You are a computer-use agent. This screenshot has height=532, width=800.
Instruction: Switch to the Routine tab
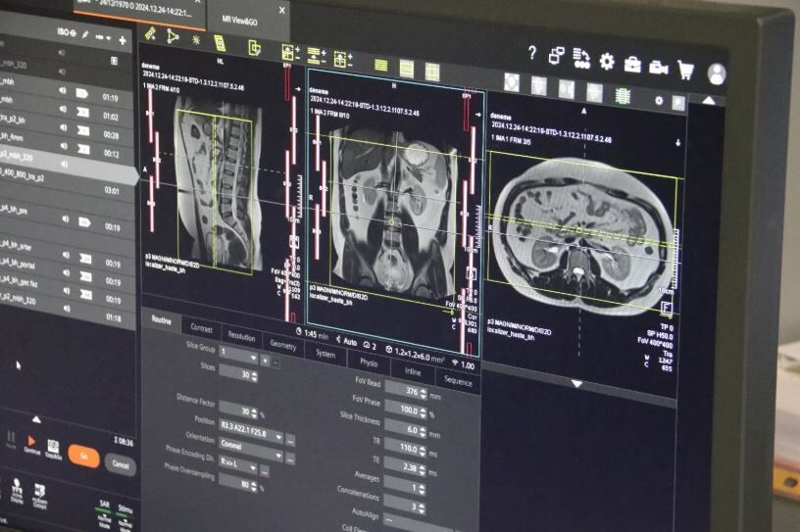point(161,319)
